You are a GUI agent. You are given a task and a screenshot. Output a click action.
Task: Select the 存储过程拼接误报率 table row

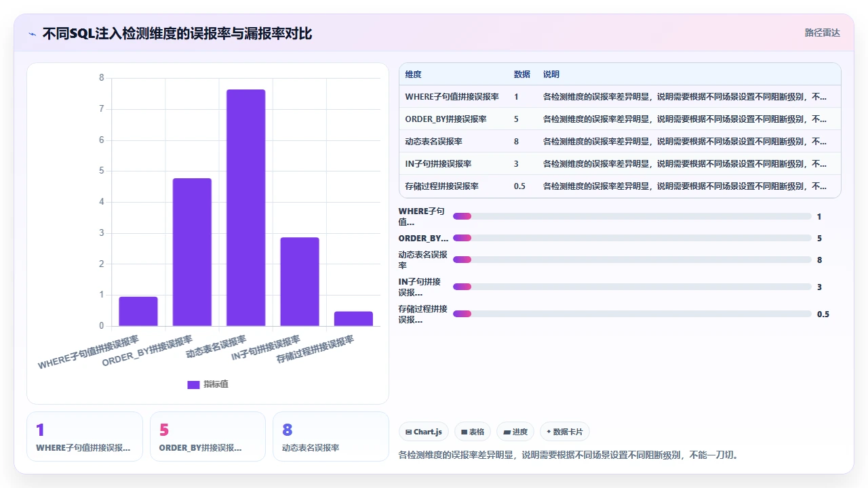[x=620, y=186]
